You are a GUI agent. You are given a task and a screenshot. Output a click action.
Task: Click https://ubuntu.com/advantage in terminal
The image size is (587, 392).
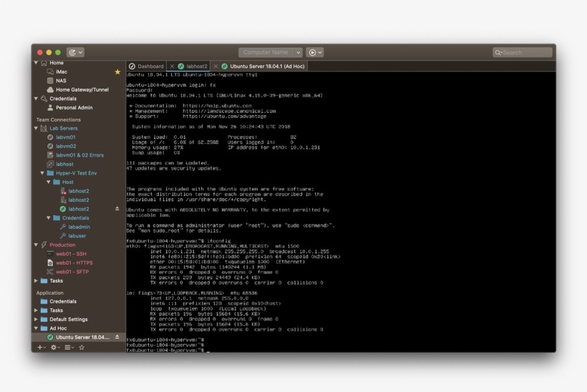point(225,117)
